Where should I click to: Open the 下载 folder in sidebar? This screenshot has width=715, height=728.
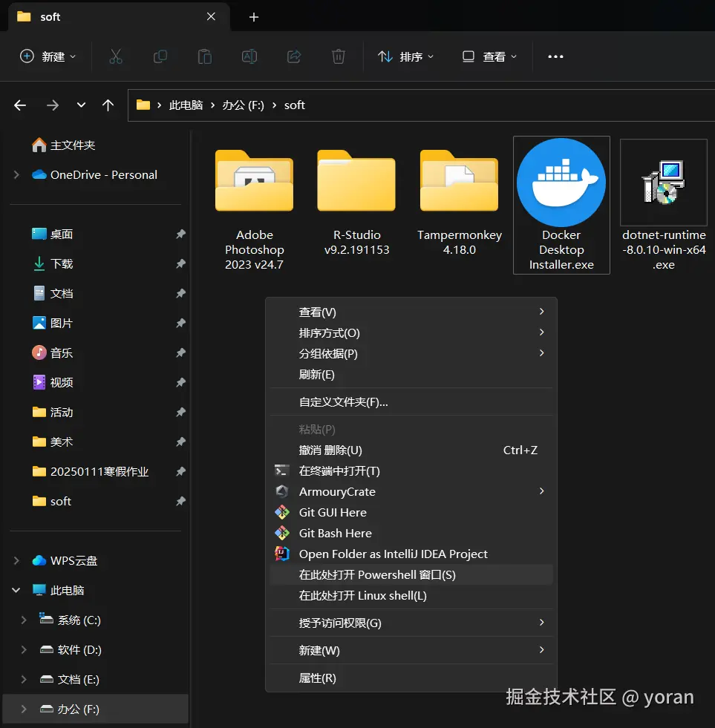point(61,263)
